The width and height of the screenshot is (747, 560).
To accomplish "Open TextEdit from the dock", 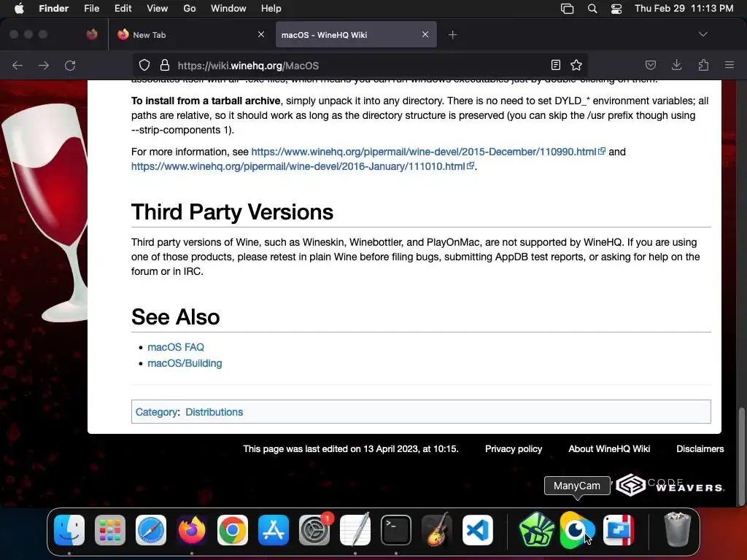I will pyautogui.click(x=355, y=530).
